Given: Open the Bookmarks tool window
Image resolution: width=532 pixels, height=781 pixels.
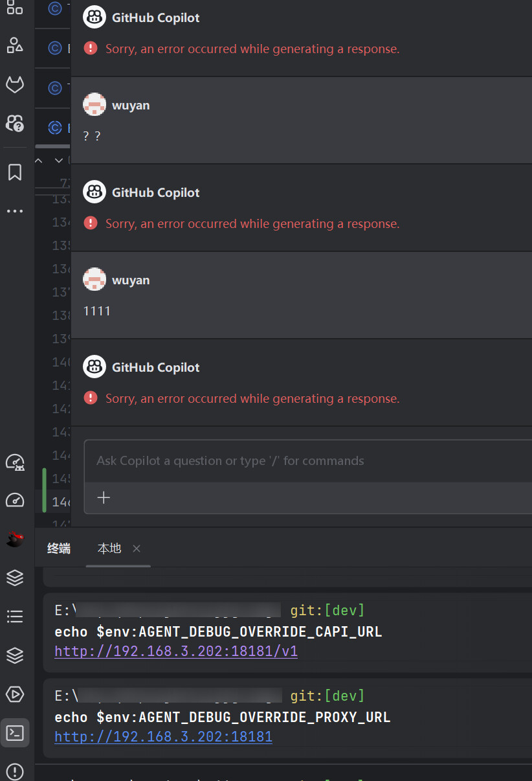Looking at the screenshot, I should coord(14,172).
